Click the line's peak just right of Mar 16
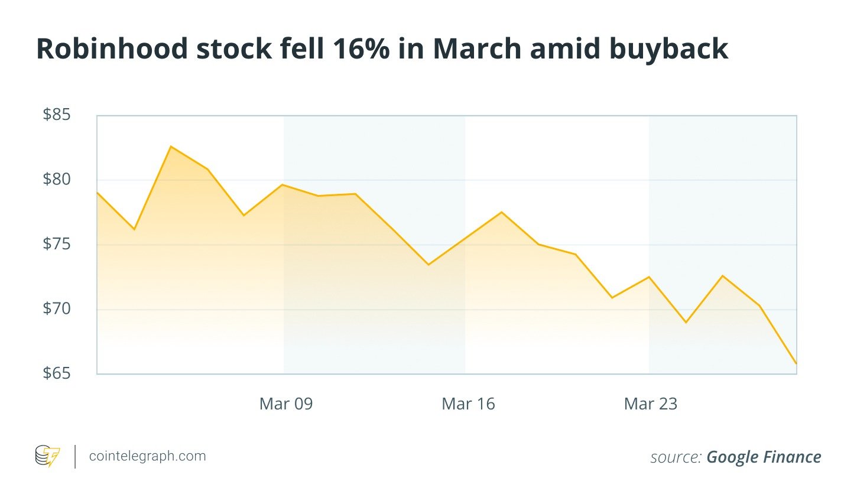Viewport: 857px width, 504px height. (501, 212)
